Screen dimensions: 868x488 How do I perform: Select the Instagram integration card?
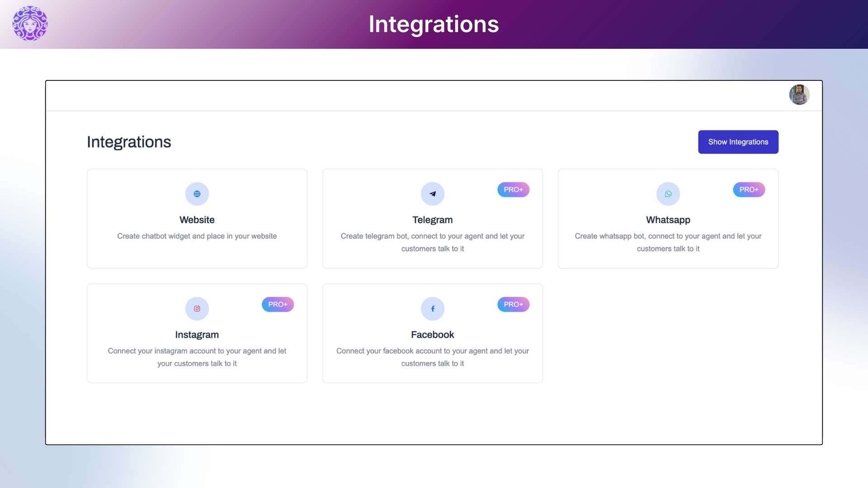click(x=197, y=333)
